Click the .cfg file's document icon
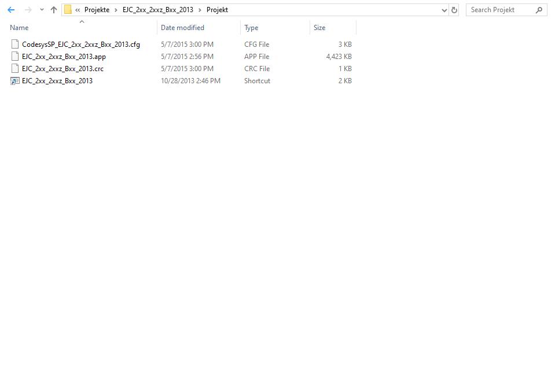This screenshot has width=555, height=392. pos(15,44)
